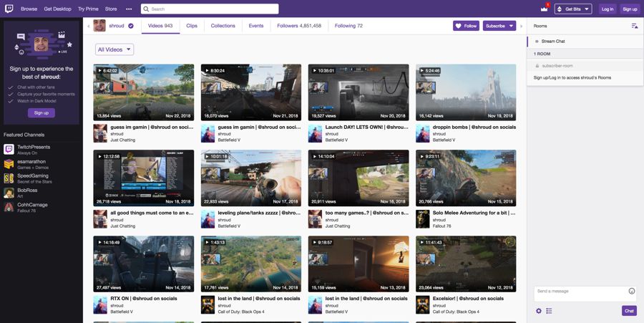
Task: Open the emote picker smiley icon
Action: pyautogui.click(x=632, y=291)
